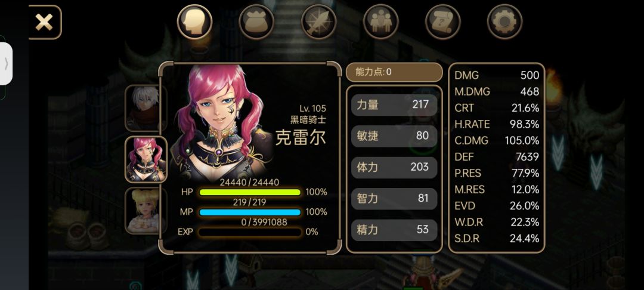
Task: Open the character profile head tab
Action: pos(194,21)
